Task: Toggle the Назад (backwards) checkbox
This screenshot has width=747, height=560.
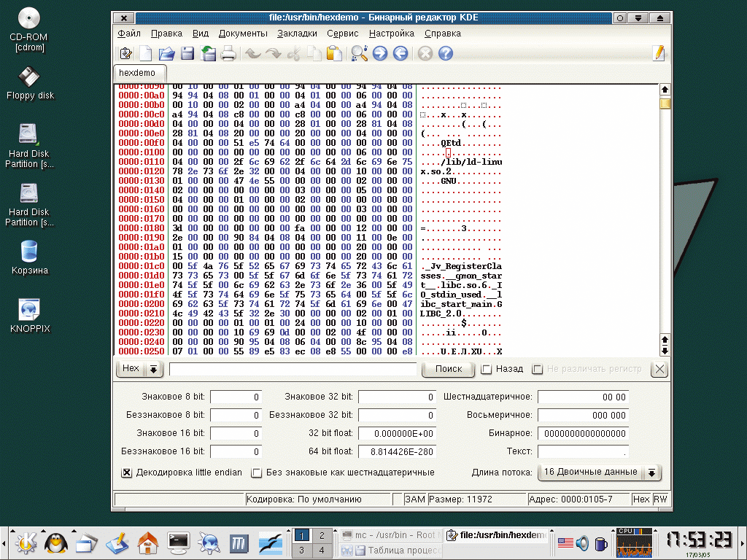Action: 486,369
